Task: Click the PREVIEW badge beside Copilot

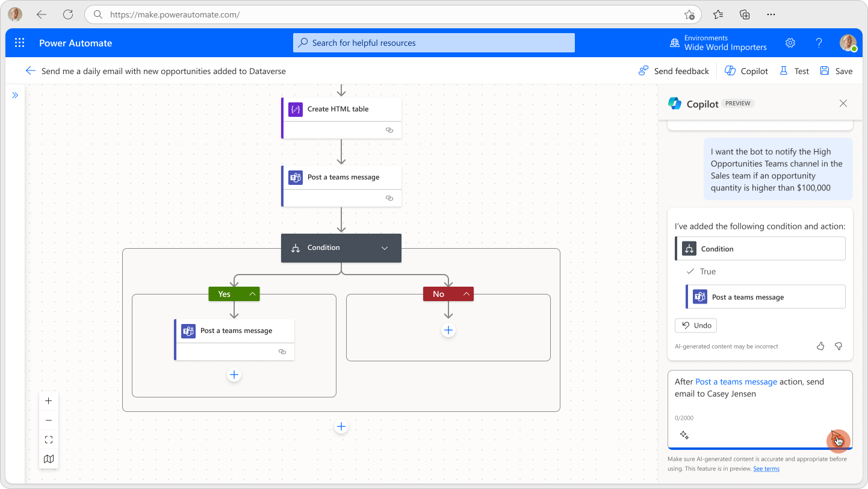Action: (738, 104)
